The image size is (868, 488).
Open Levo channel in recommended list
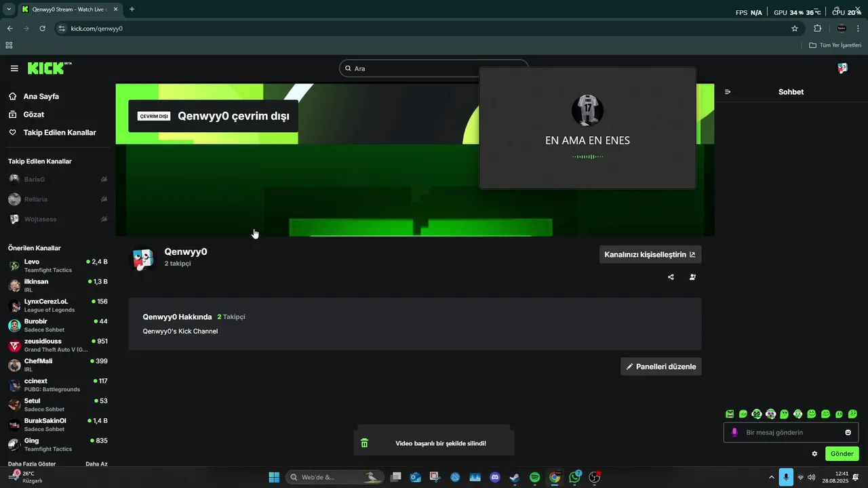(x=58, y=266)
